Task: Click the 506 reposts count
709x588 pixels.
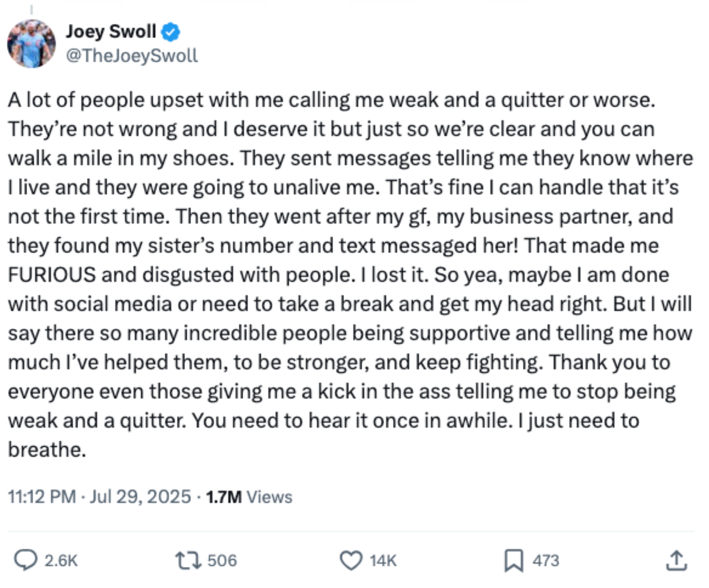Action: tap(222, 561)
